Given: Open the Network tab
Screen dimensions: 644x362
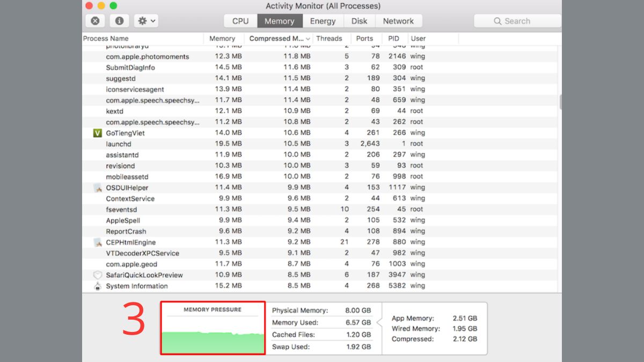Looking at the screenshot, I should 398,21.
